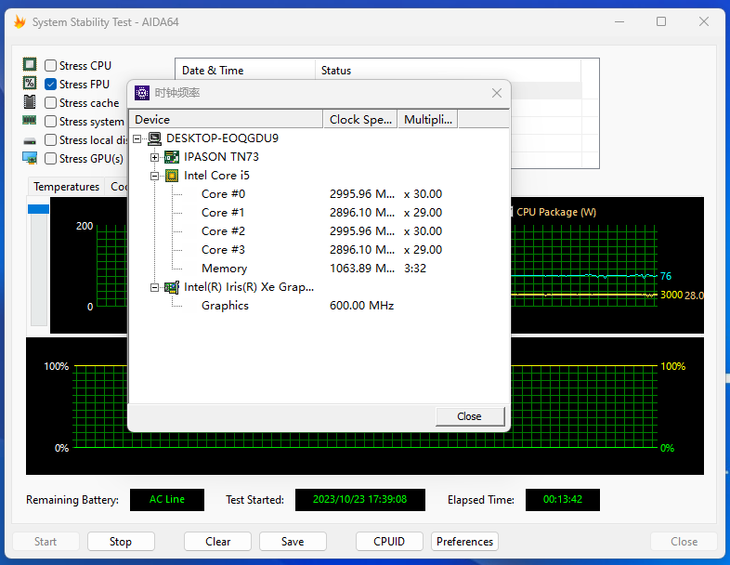Screen dimensions: 730x565
Task: Click the Stress FPU percent icon
Action: (29, 83)
